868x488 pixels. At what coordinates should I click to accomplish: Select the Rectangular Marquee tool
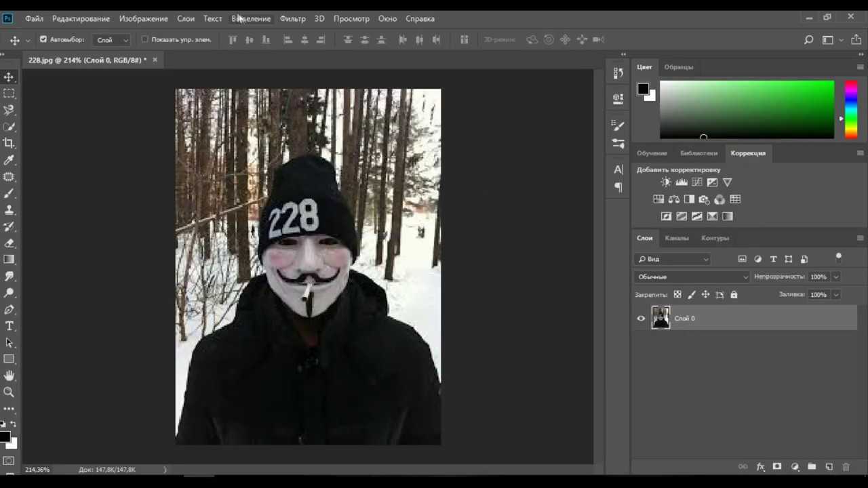coord(9,94)
